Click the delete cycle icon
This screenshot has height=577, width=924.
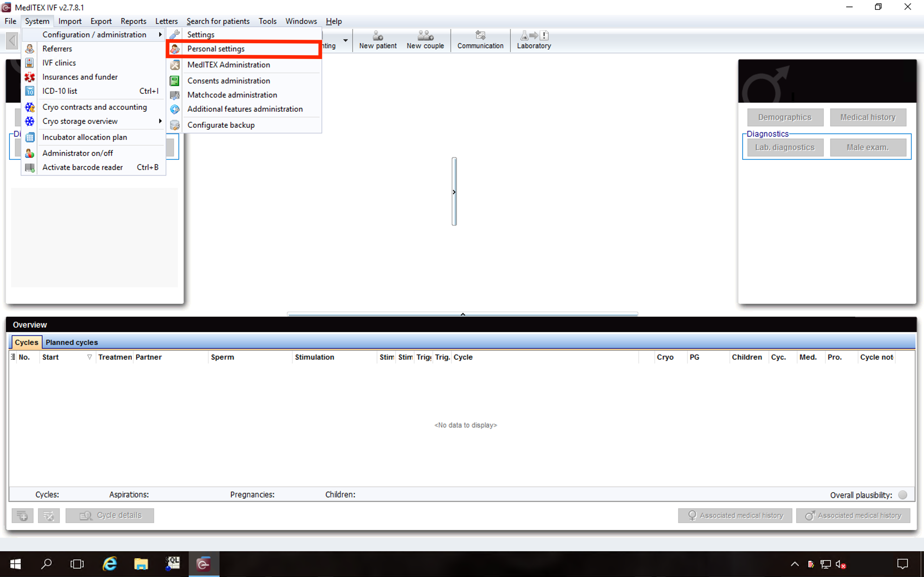[49, 515]
